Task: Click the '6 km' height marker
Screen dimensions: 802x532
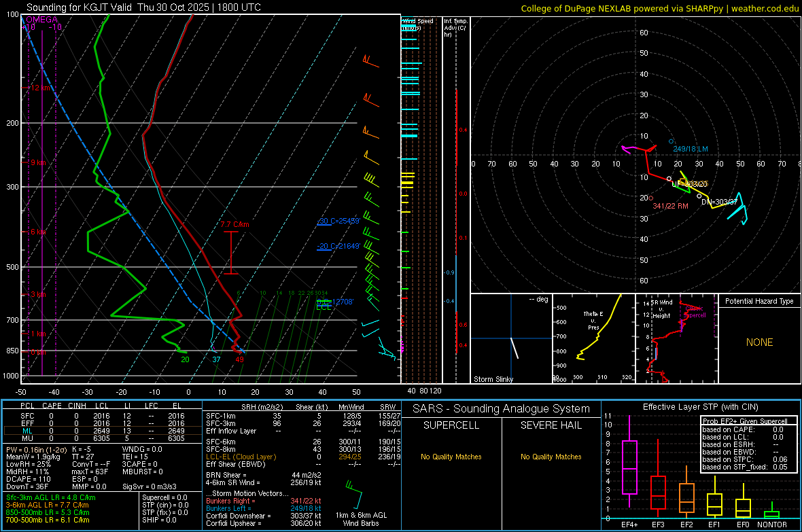Action: click(38, 232)
